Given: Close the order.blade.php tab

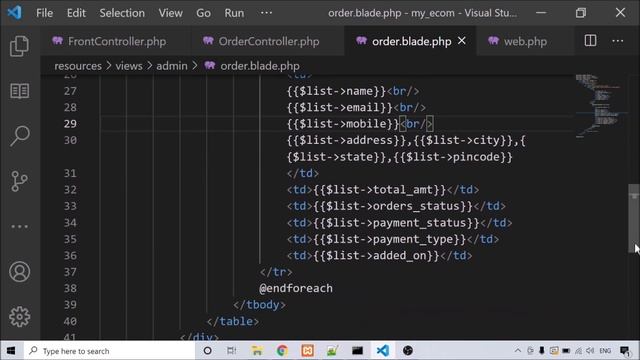Looking at the screenshot, I should 462,41.
